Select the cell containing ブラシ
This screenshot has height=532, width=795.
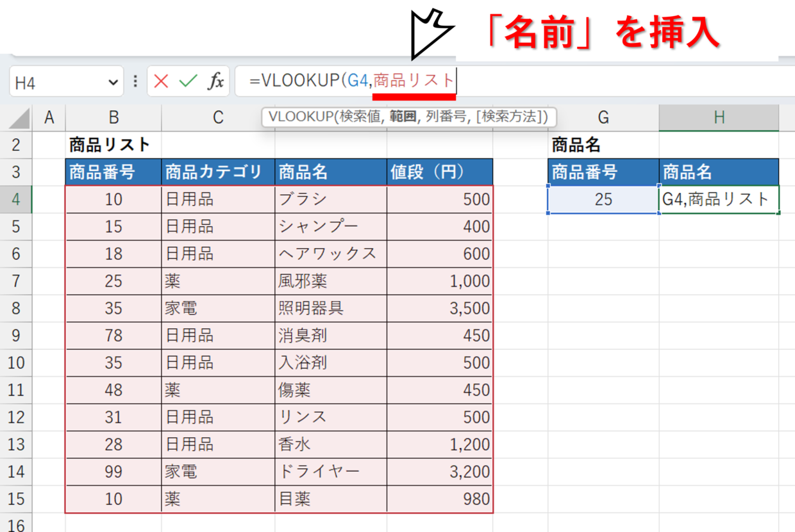331,199
